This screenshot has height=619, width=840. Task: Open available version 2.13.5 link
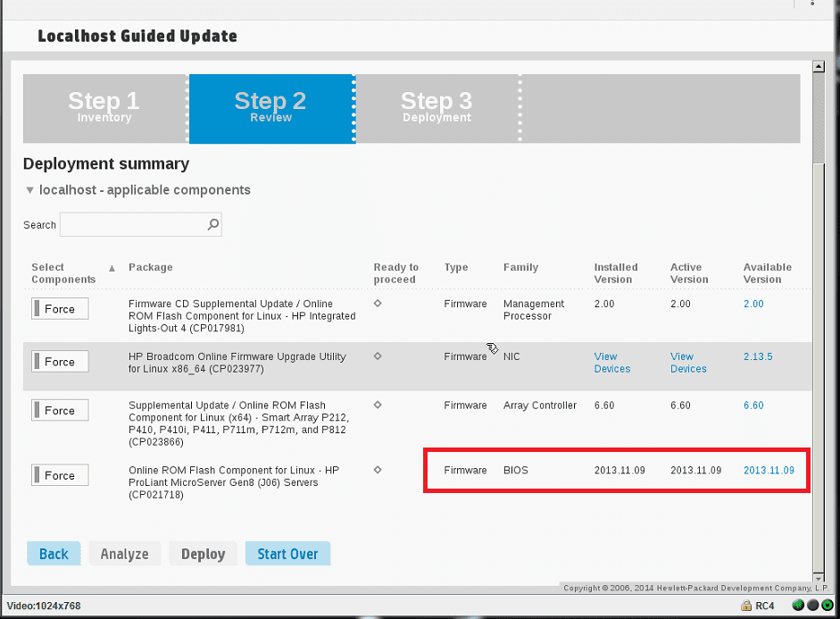point(758,356)
